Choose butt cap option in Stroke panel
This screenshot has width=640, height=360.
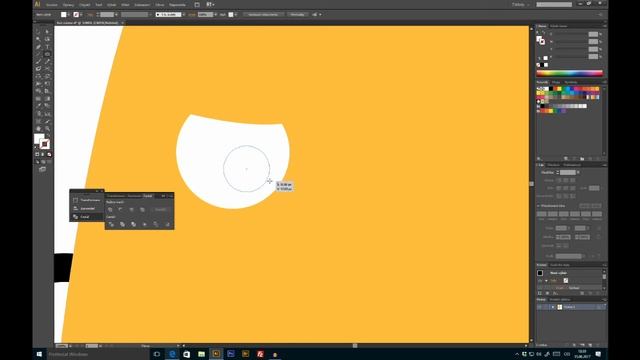[x=559, y=180]
